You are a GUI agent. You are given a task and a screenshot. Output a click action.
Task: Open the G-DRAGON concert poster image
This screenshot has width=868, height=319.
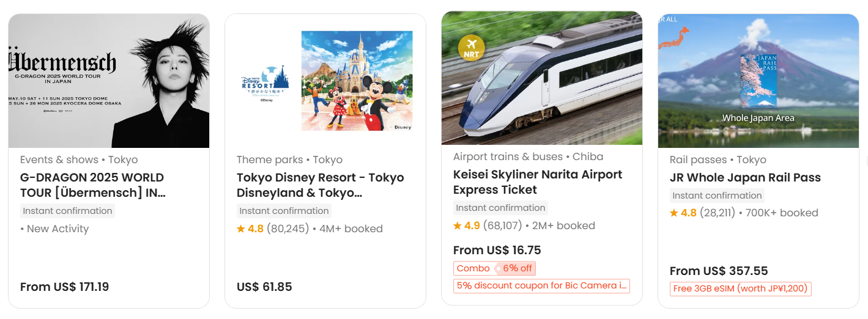pyautogui.click(x=109, y=81)
